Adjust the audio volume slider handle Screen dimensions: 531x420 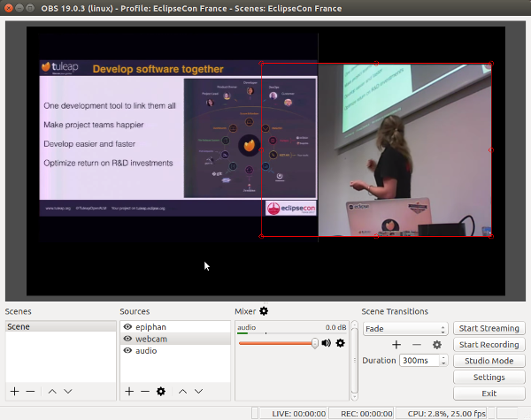click(x=314, y=343)
